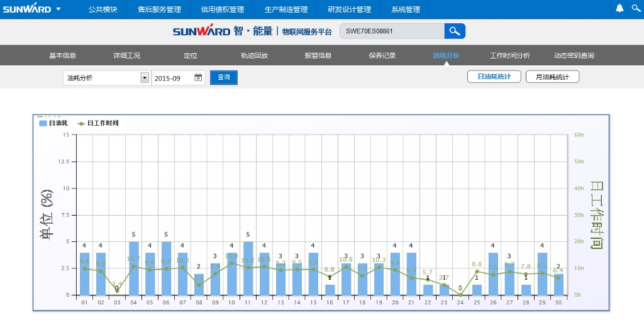Switch to the 轨迹回放 tab
The width and height of the screenshot is (644, 335).
click(x=254, y=55)
